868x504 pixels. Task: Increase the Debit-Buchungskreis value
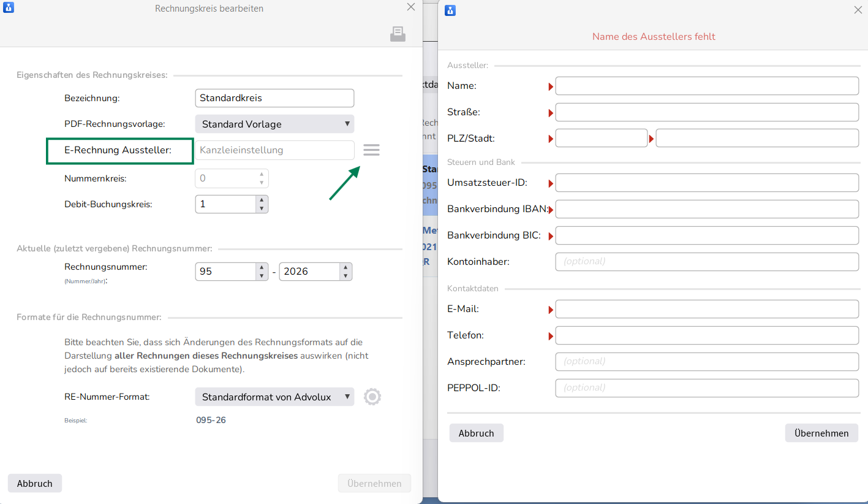tap(262, 200)
